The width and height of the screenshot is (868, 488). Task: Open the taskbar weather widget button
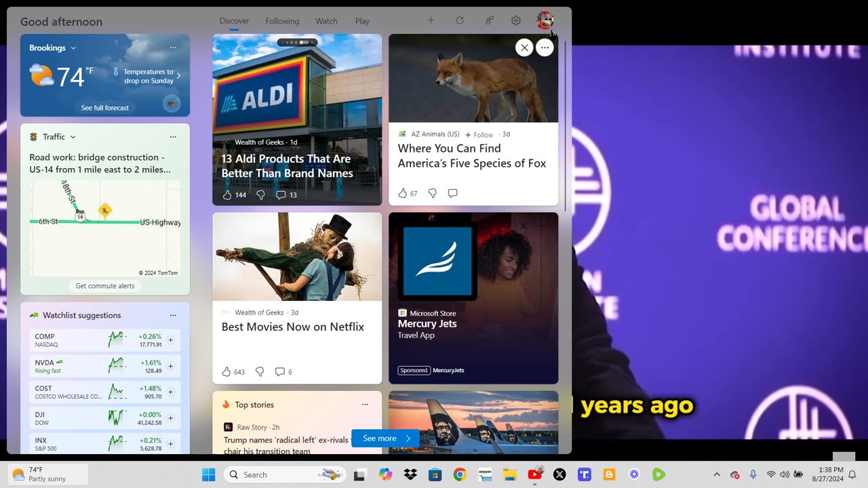pyautogui.click(x=47, y=474)
